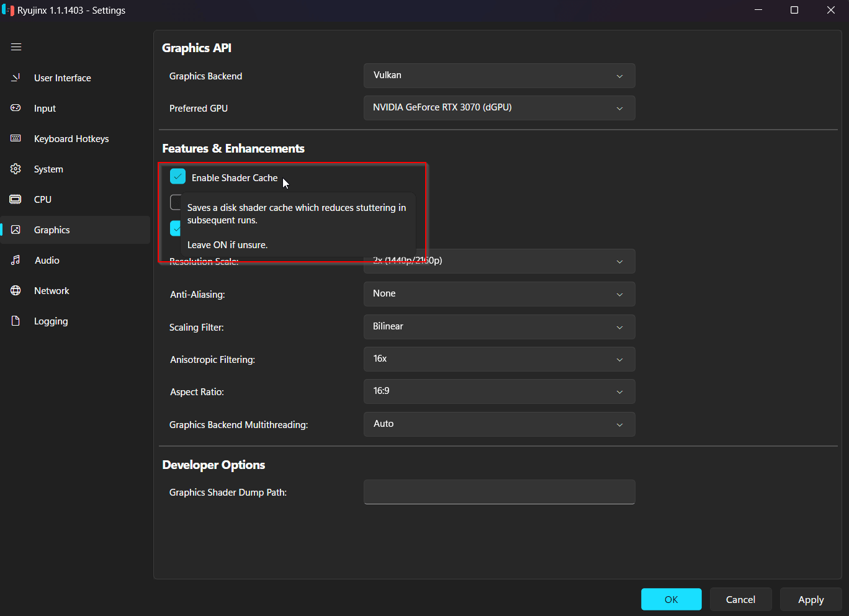Apply the current settings

811,599
